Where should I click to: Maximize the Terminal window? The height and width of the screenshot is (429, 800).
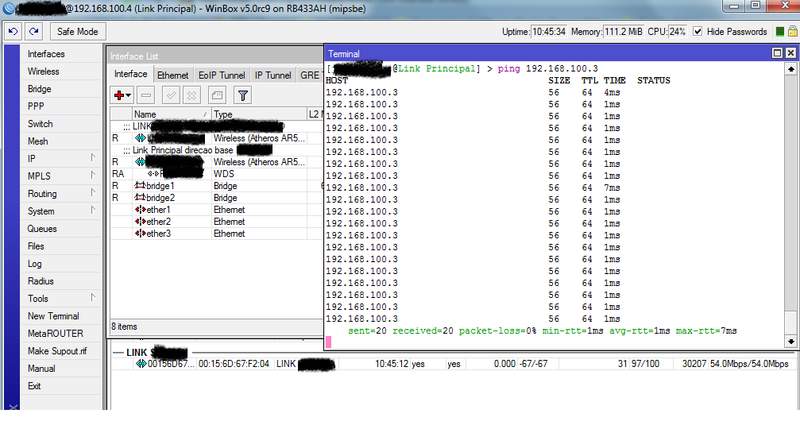coord(777,53)
